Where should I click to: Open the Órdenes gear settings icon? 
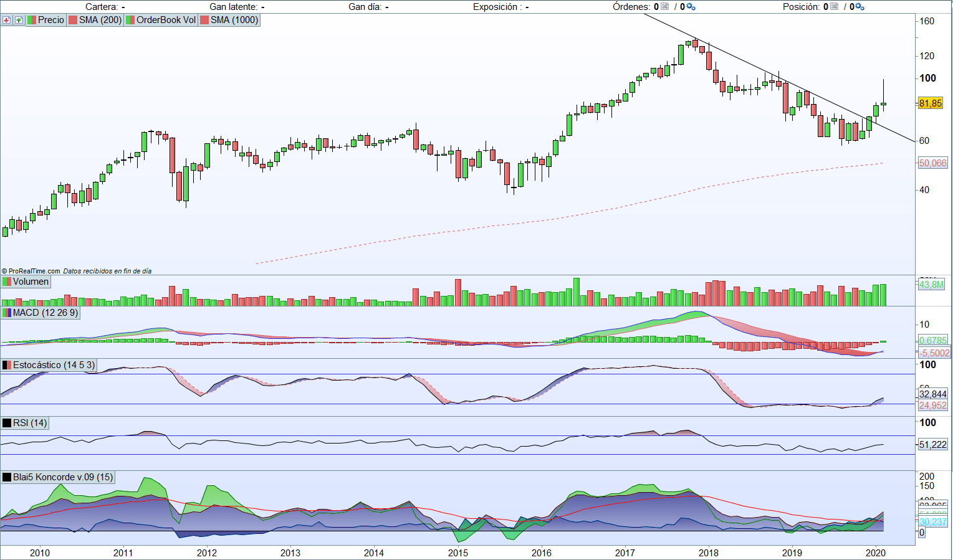[691, 7]
